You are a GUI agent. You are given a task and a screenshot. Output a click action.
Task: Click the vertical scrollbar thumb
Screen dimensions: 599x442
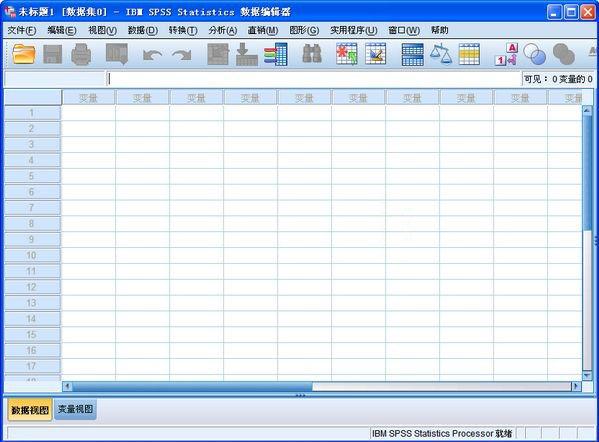click(587, 173)
